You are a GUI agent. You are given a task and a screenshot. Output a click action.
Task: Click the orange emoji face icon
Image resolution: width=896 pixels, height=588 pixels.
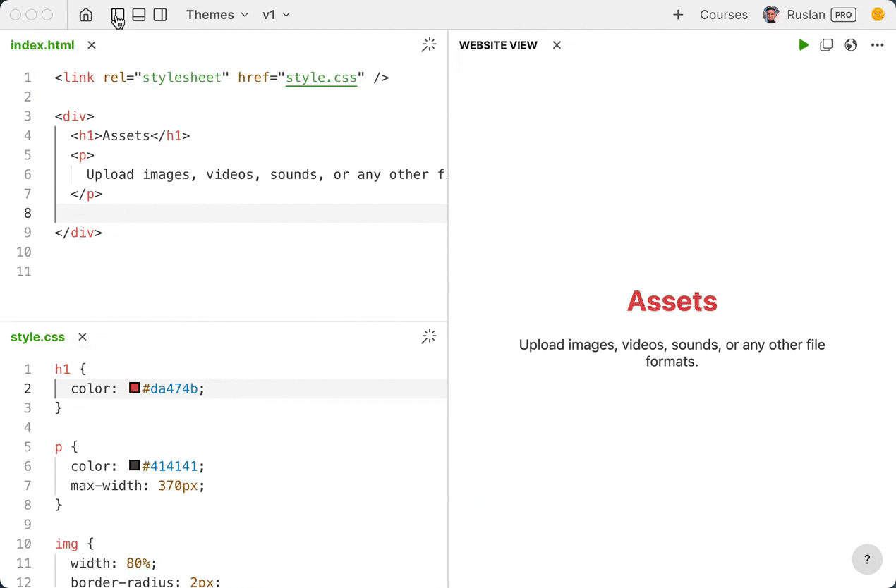click(x=878, y=14)
